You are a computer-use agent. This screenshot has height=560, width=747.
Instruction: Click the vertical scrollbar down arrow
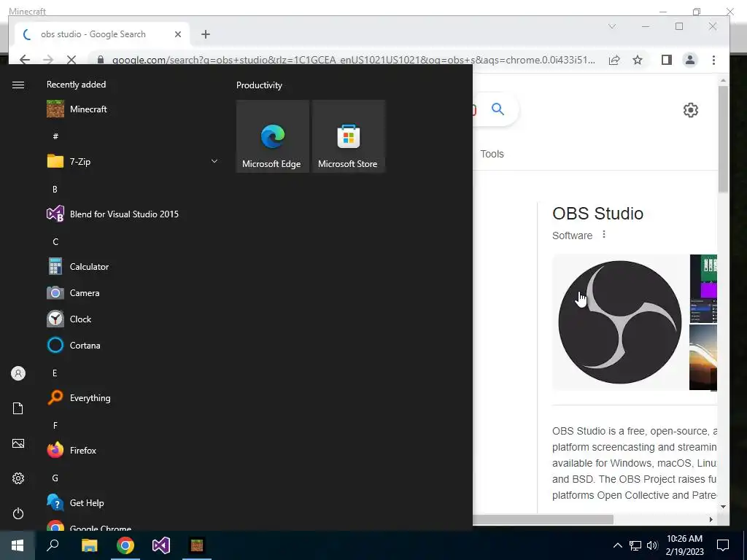(x=723, y=507)
